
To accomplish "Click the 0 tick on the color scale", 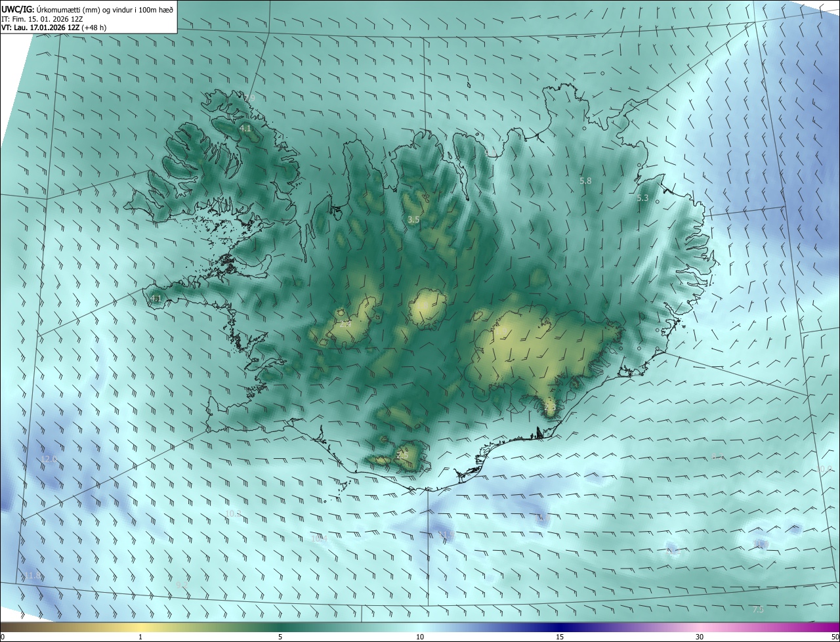I will (3, 637).
